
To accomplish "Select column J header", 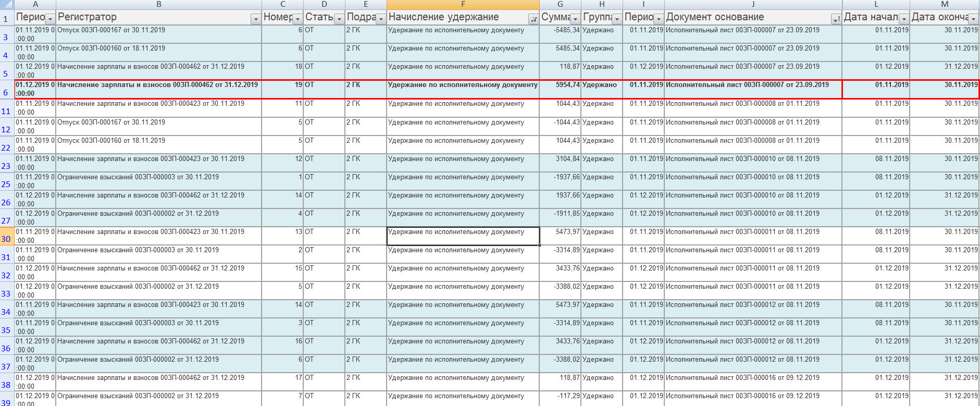I will tap(753, 4).
